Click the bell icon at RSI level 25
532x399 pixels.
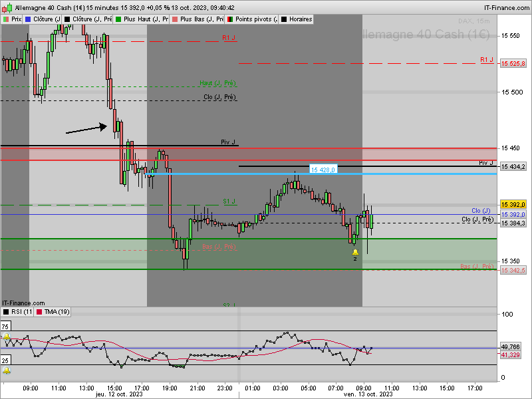(x=7, y=370)
